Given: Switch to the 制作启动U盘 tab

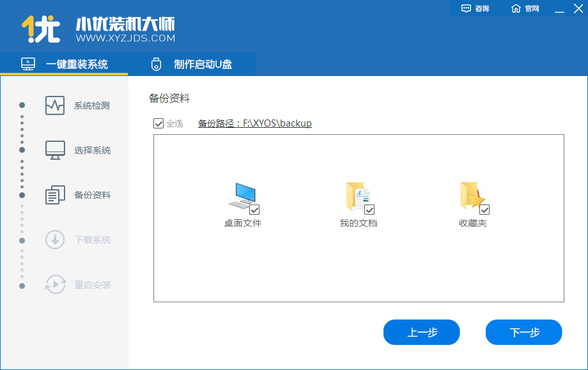Looking at the screenshot, I should (x=192, y=64).
